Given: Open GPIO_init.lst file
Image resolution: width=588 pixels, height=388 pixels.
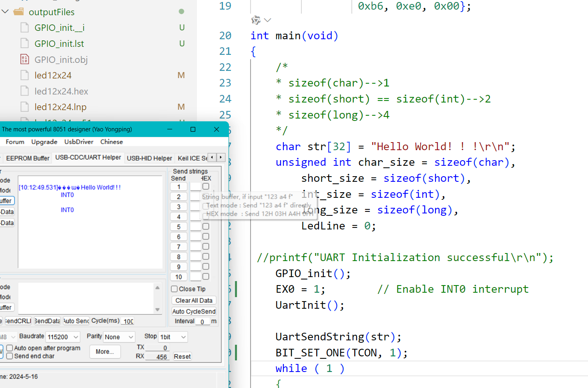Looking at the screenshot, I should pos(59,44).
